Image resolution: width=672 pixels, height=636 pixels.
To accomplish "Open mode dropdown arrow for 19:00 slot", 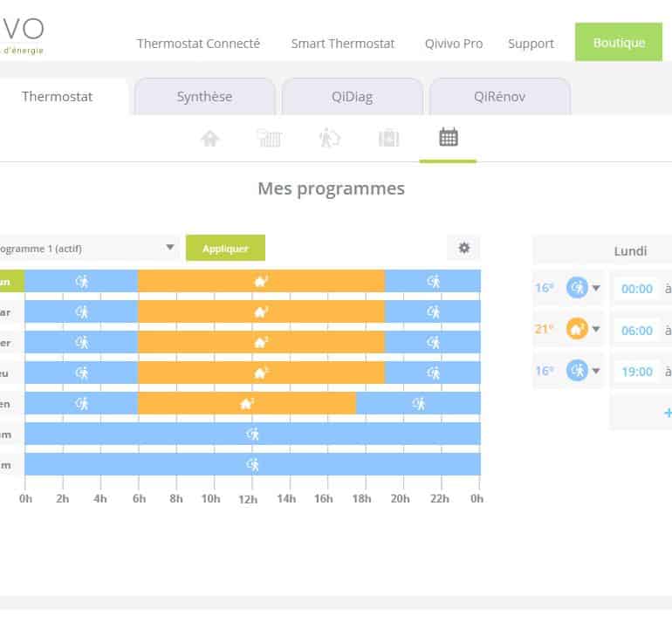I will [x=596, y=372].
